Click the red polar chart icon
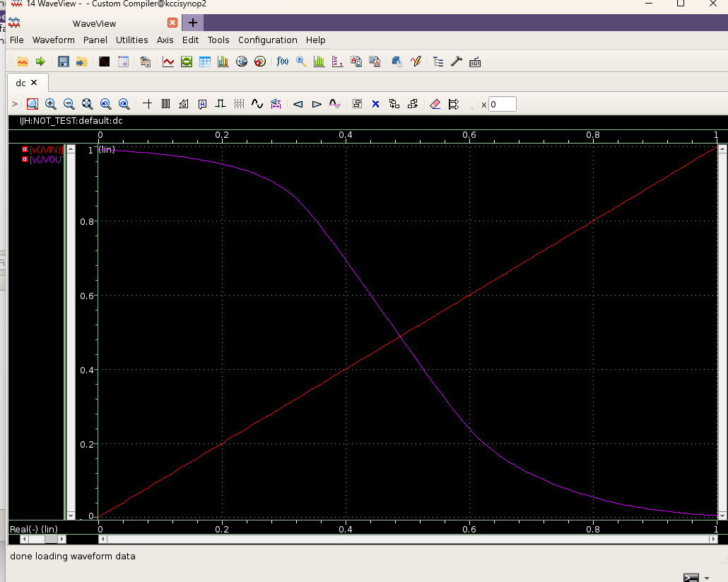The image size is (728, 582). pos(260,62)
